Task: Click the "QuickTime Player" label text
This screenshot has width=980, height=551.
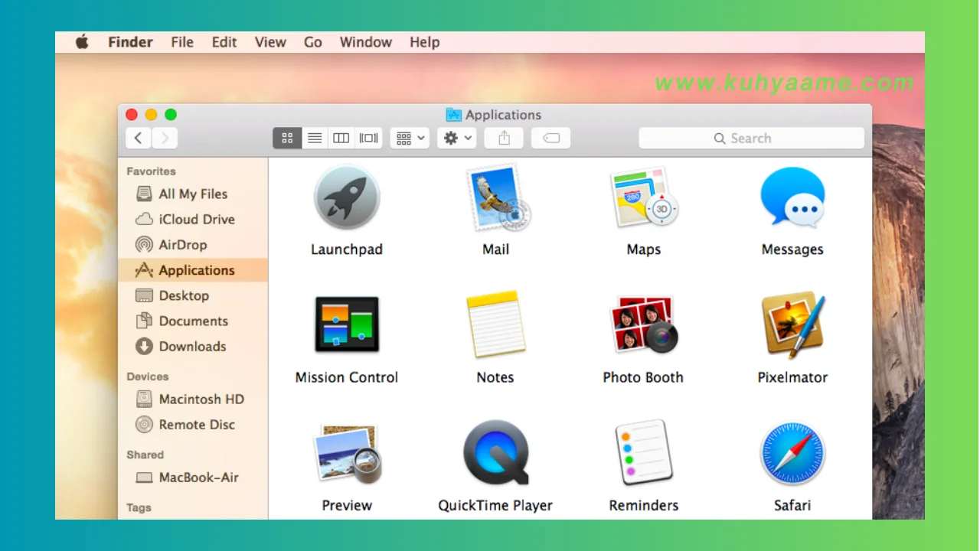Action: coord(495,505)
